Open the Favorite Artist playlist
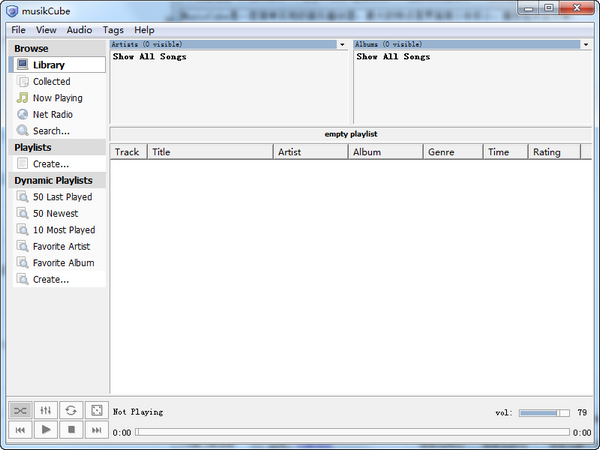 (x=59, y=246)
